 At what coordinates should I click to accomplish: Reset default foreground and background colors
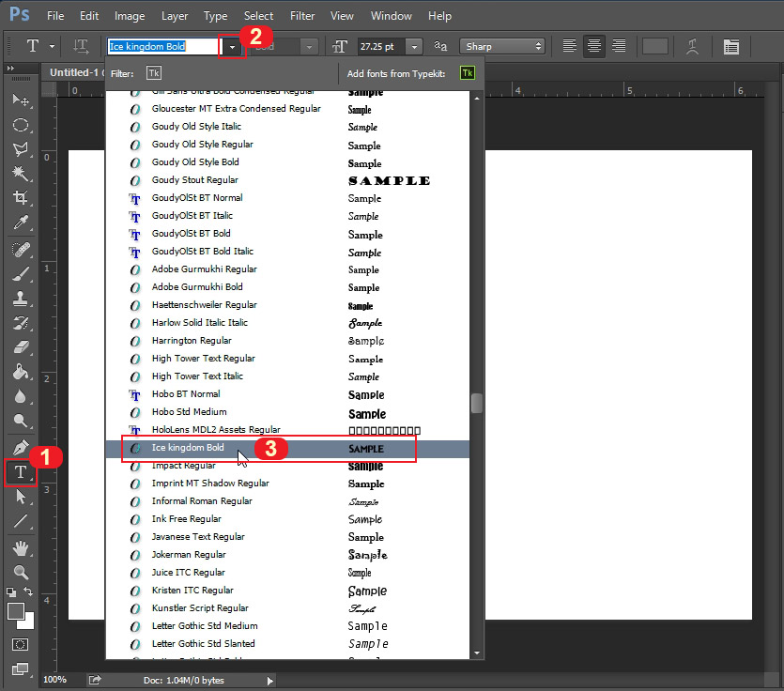tap(11, 592)
